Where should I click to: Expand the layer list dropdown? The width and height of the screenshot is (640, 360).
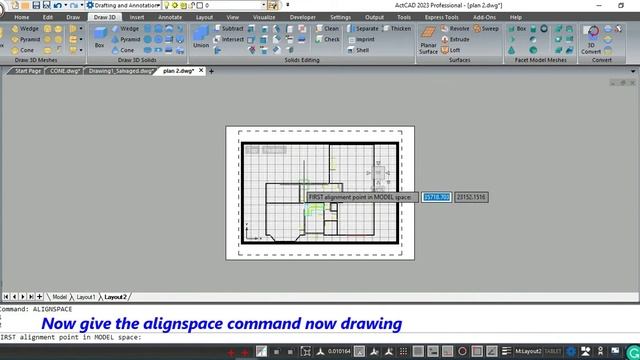[264, 5]
